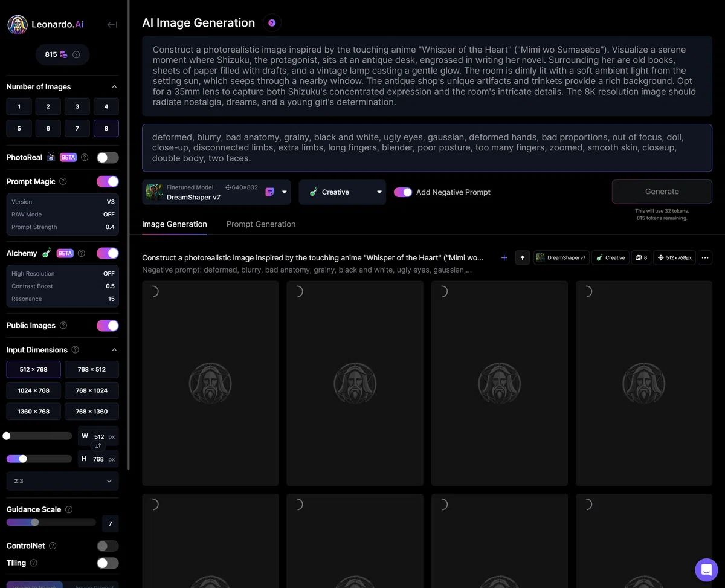Click the up-arrow reuse prompt icon
This screenshot has height=588, width=725.
[523, 258]
